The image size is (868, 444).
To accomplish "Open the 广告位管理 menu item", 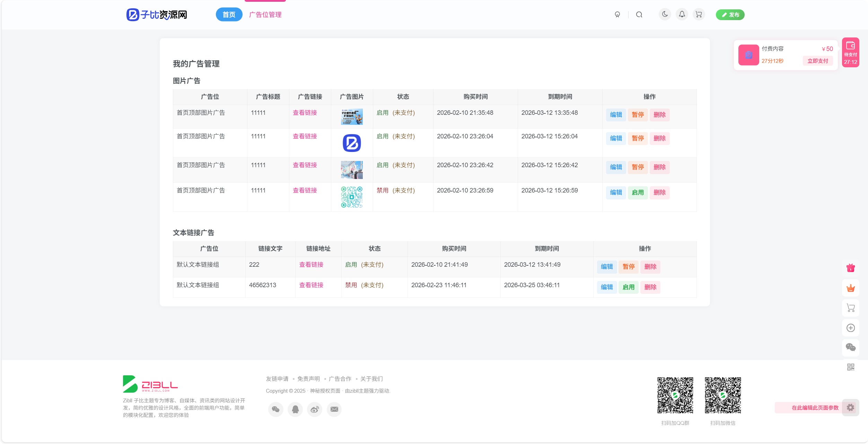I will 265,15.
